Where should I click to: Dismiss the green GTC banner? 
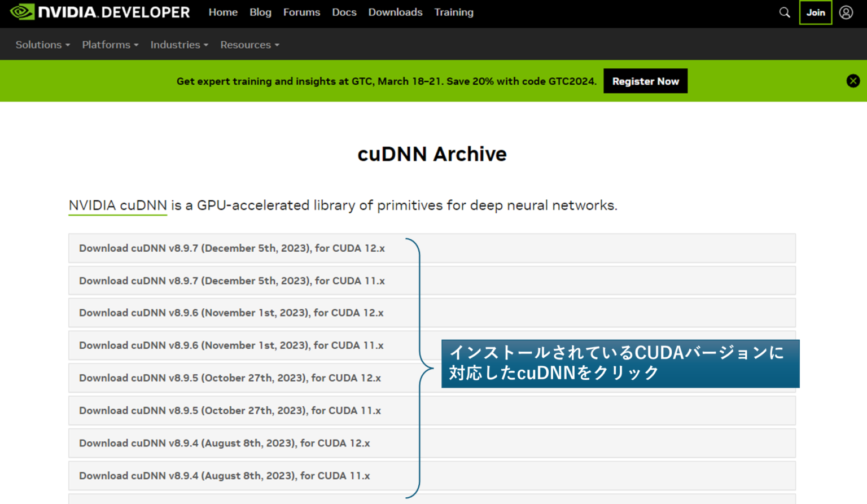[x=853, y=81]
